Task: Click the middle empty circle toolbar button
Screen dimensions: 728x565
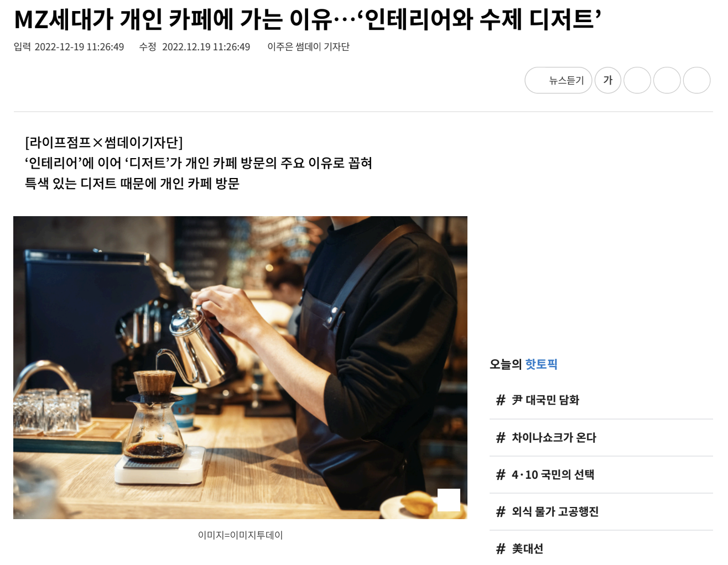Action: [x=667, y=80]
